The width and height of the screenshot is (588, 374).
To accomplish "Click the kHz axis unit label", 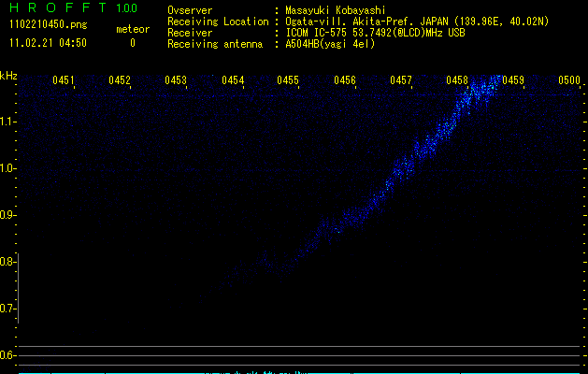I will pyautogui.click(x=8, y=76).
